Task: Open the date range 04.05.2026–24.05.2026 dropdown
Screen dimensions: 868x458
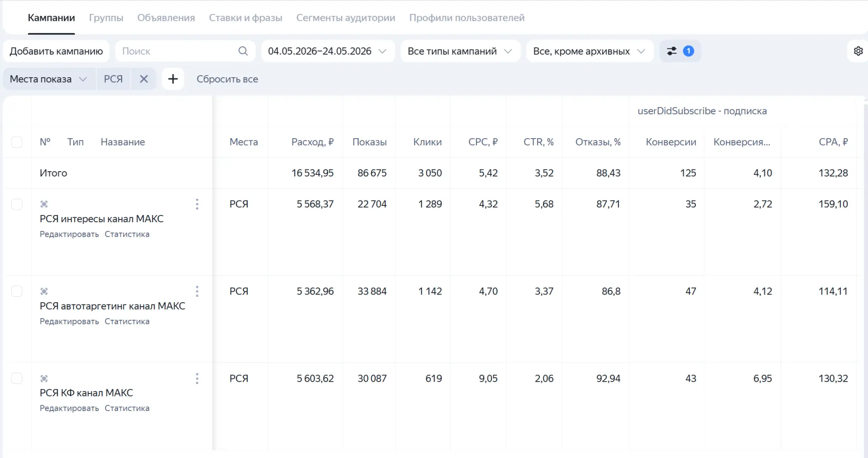Action: point(328,51)
